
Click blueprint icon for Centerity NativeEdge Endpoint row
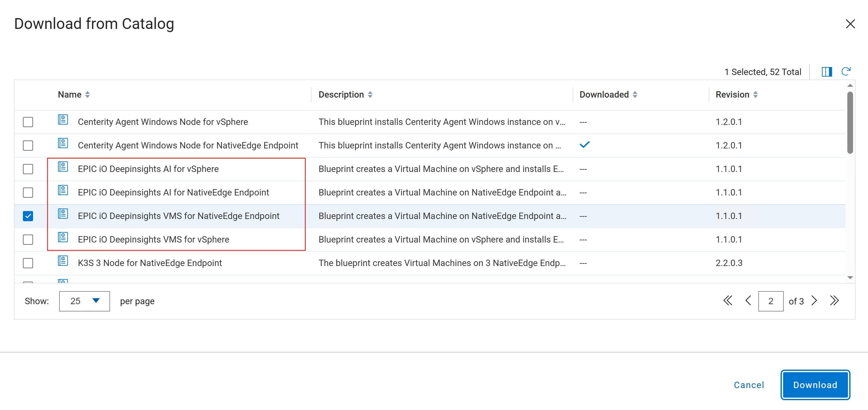(x=63, y=144)
